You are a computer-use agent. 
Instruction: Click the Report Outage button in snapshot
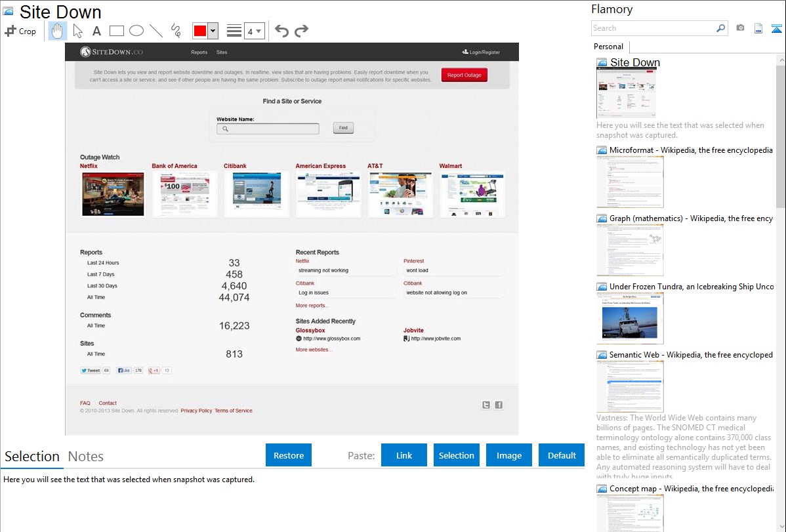click(x=464, y=75)
